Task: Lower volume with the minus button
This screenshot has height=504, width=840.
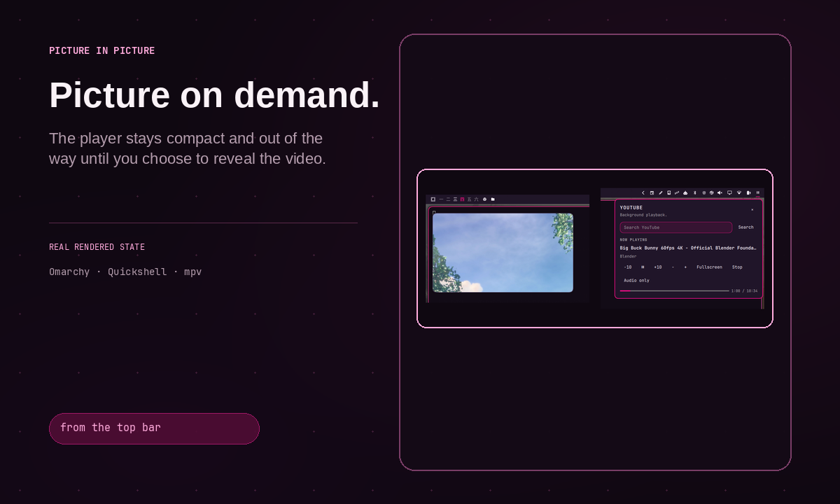Action: (673, 267)
